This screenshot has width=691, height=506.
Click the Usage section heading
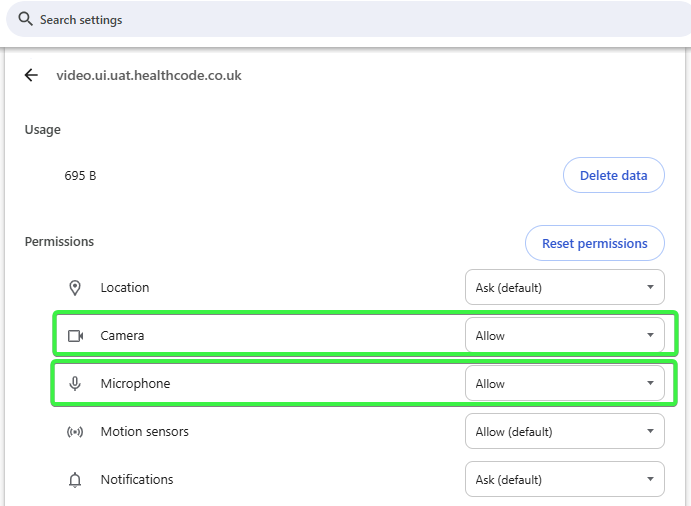click(x=42, y=130)
